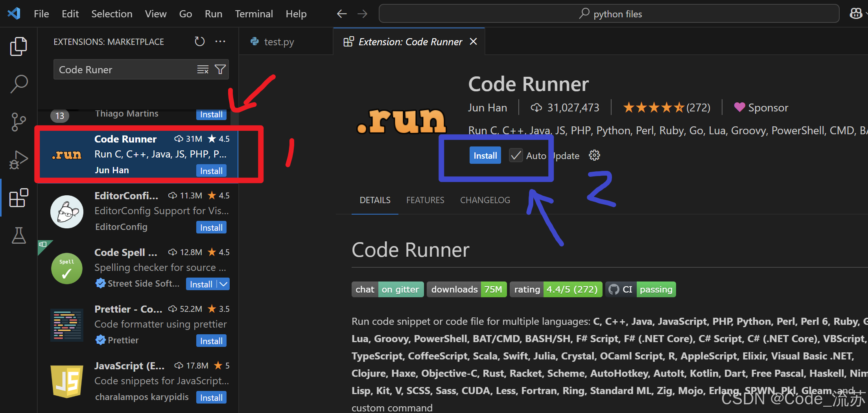868x413 pixels.
Task: Click the Prettier extension icon
Action: point(67,325)
